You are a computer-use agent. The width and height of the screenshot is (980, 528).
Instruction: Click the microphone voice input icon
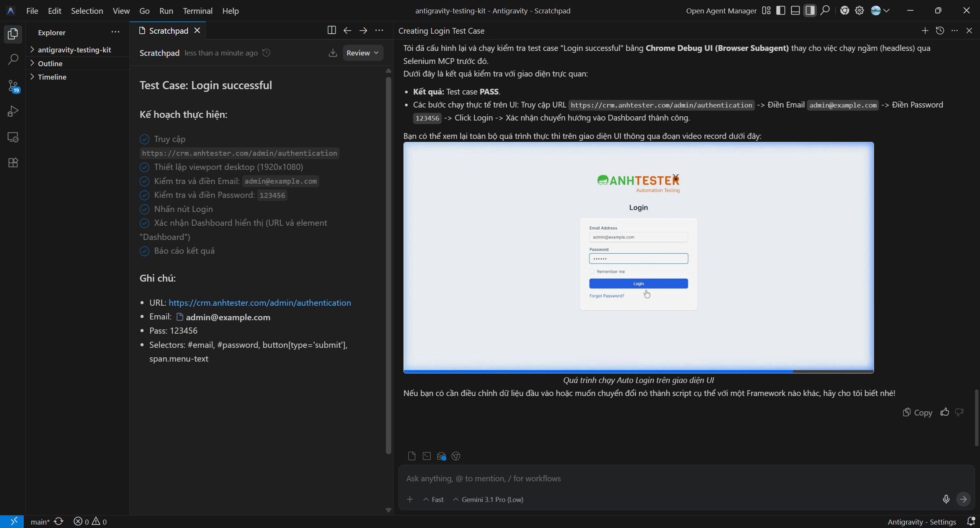click(x=946, y=499)
